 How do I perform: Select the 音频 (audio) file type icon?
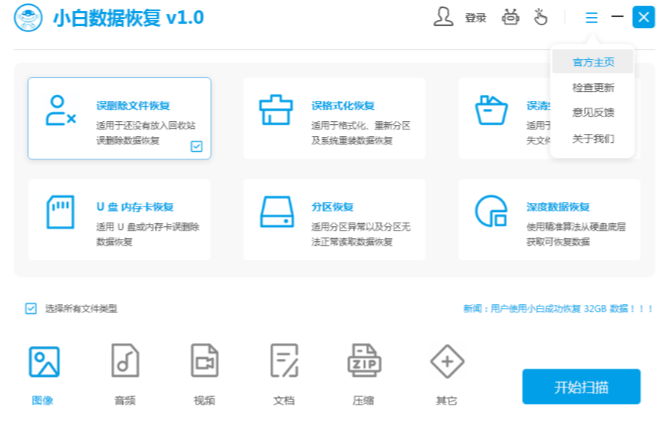click(x=125, y=362)
